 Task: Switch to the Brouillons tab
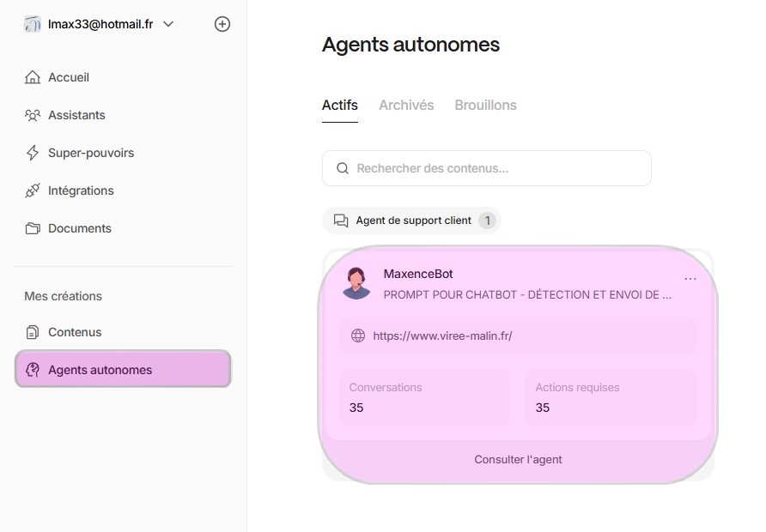coord(485,106)
